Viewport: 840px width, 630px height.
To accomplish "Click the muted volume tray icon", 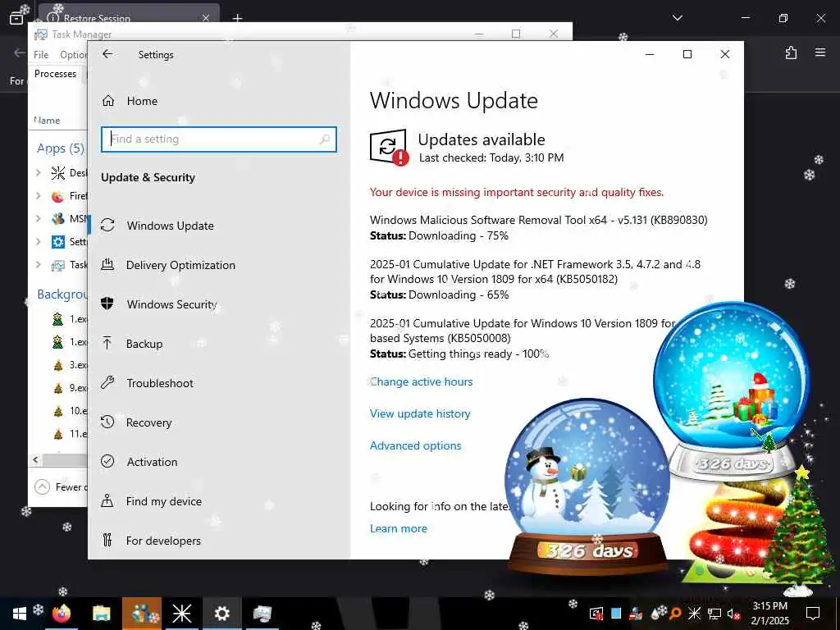I will point(733,614).
